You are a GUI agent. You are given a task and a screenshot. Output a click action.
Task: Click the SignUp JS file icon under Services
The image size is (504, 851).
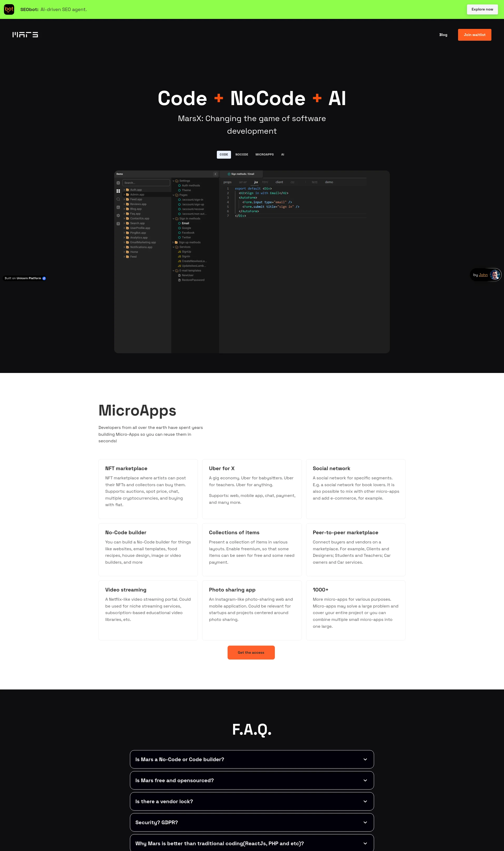coord(180,252)
